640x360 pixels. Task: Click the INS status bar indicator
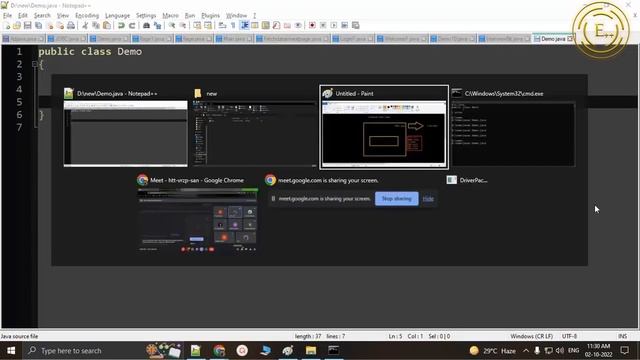(622, 336)
